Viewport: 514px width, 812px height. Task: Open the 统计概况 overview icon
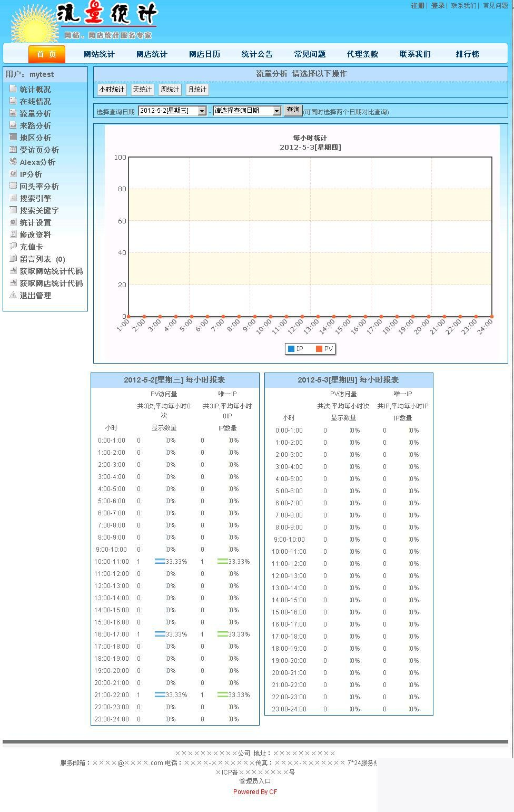(13, 90)
